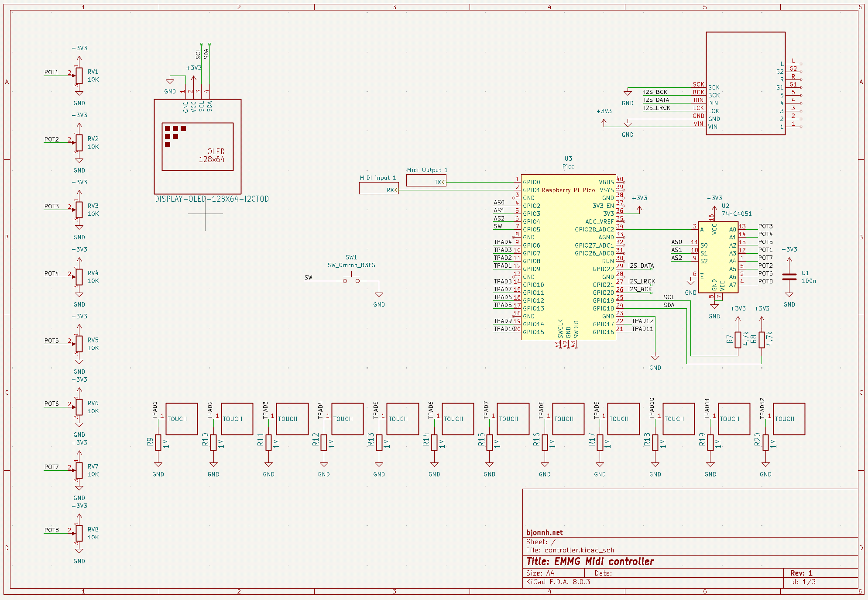Select the RV2 potentiometer symbol
868x600 pixels.
[x=79, y=142]
